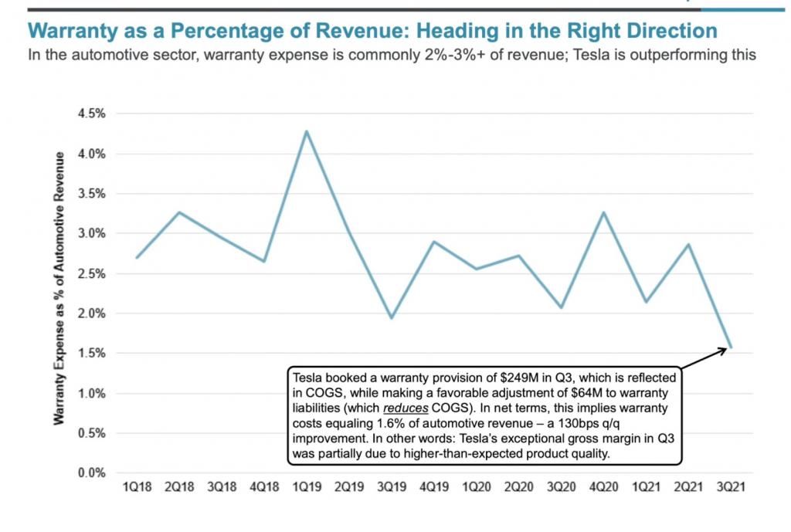
Task: Click the vertical axis title "Warranty Expense as % of Automotive Revenue"
Action: pos(59,288)
